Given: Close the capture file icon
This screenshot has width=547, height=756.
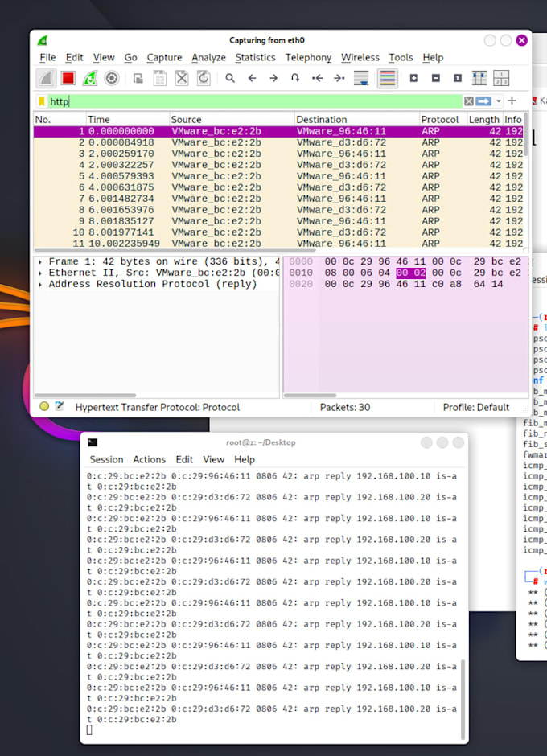Looking at the screenshot, I should (x=182, y=78).
